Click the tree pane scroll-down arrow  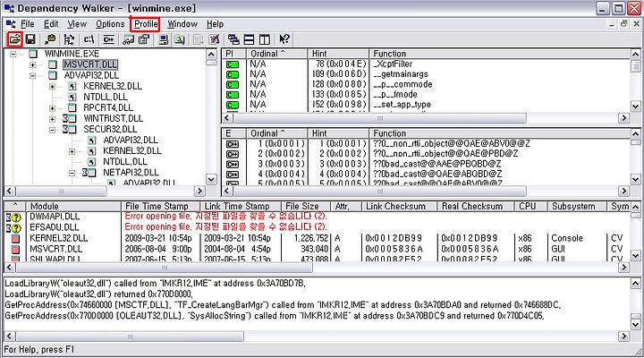pos(211,180)
